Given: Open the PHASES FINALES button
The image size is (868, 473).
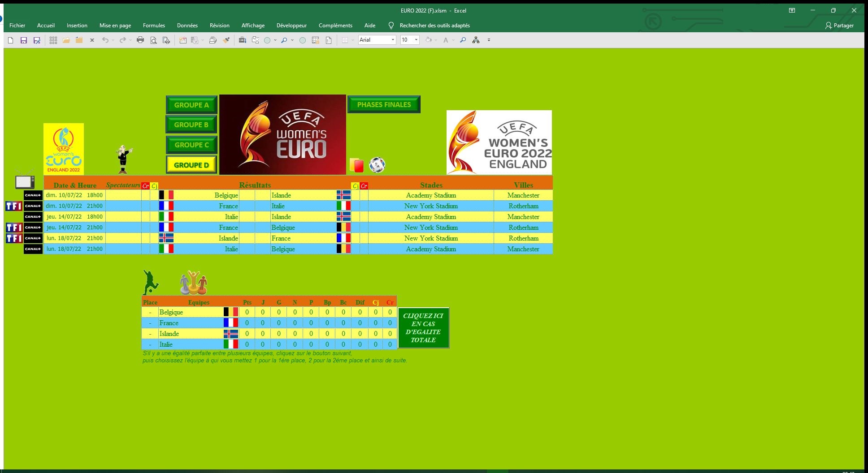Looking at the screenshot, I should [x=384, y=104].
